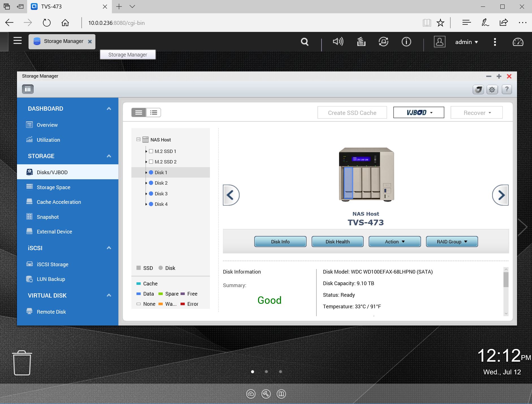Open the QTS main menu hamburger icon
This screenshot has height=404, width=532.
[18, 41]
